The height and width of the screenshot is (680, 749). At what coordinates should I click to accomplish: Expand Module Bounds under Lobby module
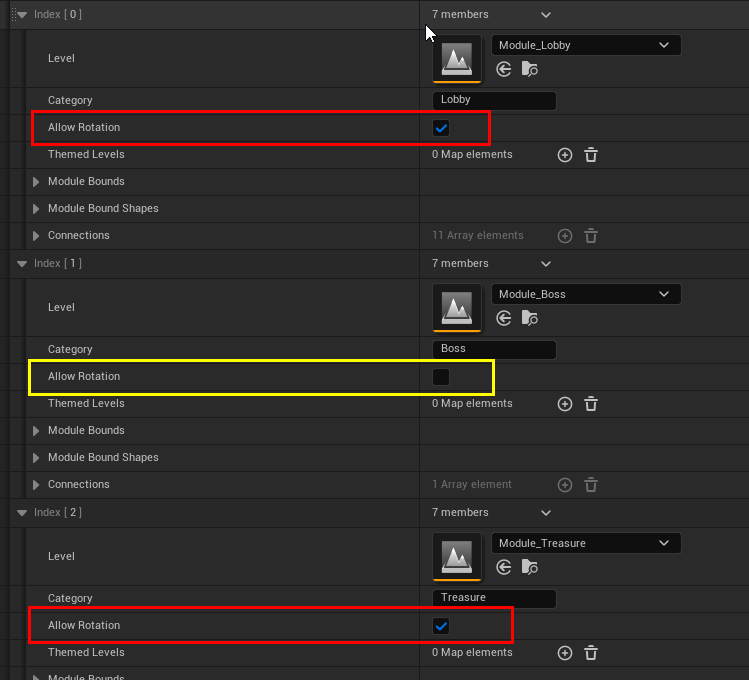(x=36, y=181)
